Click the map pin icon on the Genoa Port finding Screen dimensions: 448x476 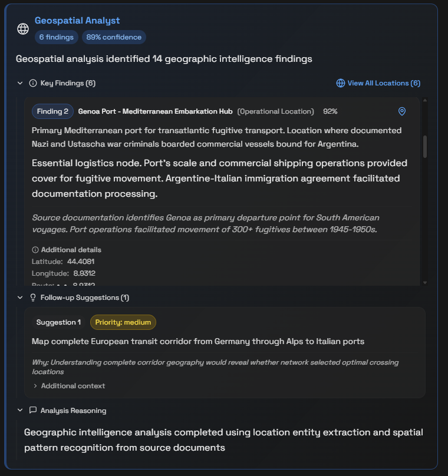pyautogui.click(x=401, y=111)
